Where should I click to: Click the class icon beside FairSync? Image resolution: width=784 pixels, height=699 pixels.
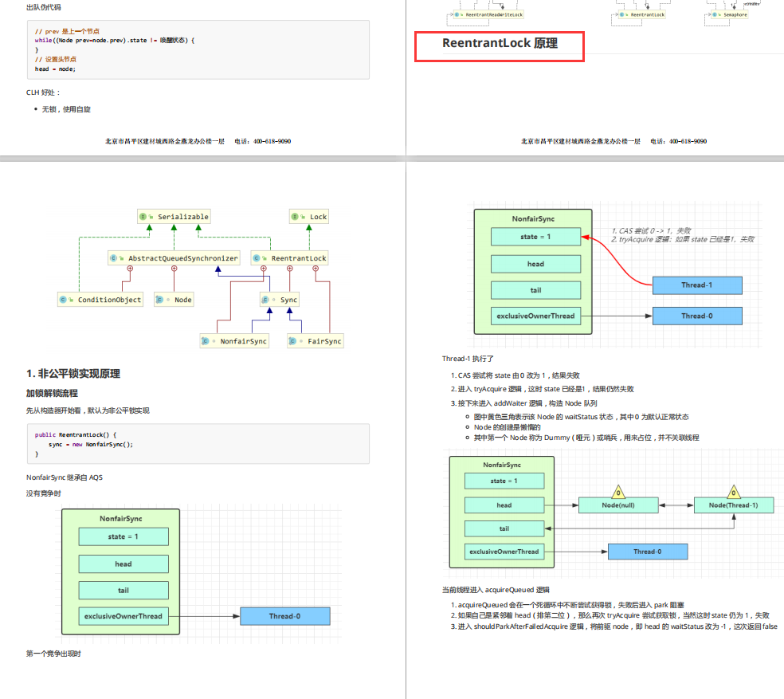pyautogui.click(x=292, y=341)
